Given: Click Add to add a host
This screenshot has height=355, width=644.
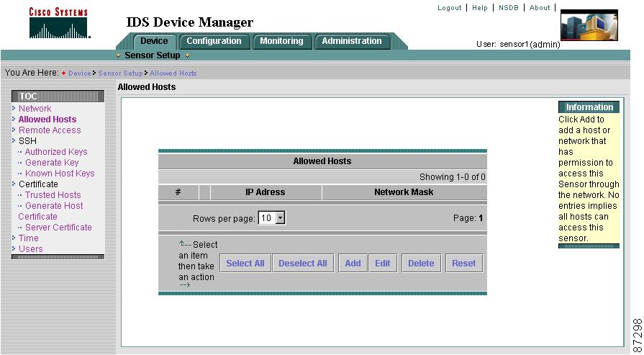Looking at the screenshot, I should 353,264.
